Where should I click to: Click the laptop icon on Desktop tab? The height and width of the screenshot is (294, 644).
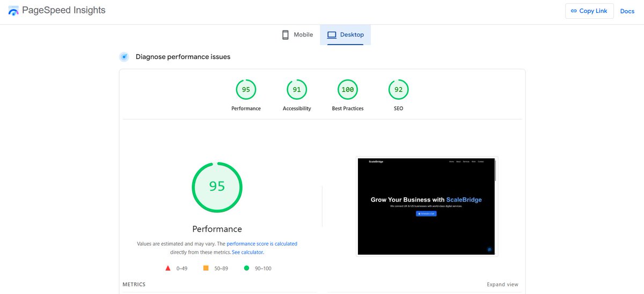332,35
